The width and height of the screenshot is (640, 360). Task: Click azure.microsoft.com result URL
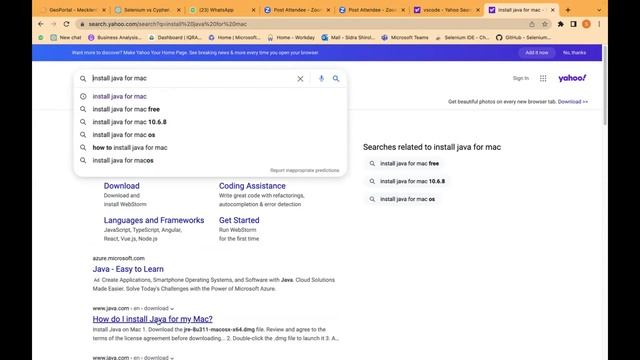coord(118,258)
